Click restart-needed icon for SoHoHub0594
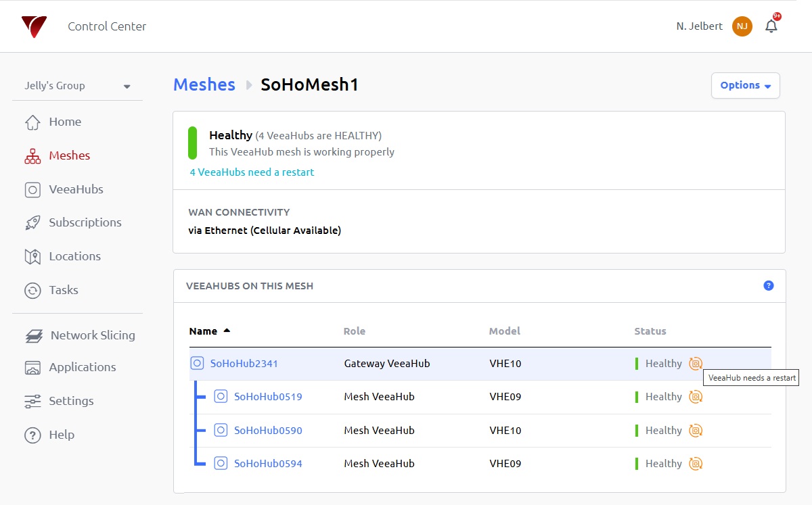The image size is (812, 505). click(x=696, y=464)
